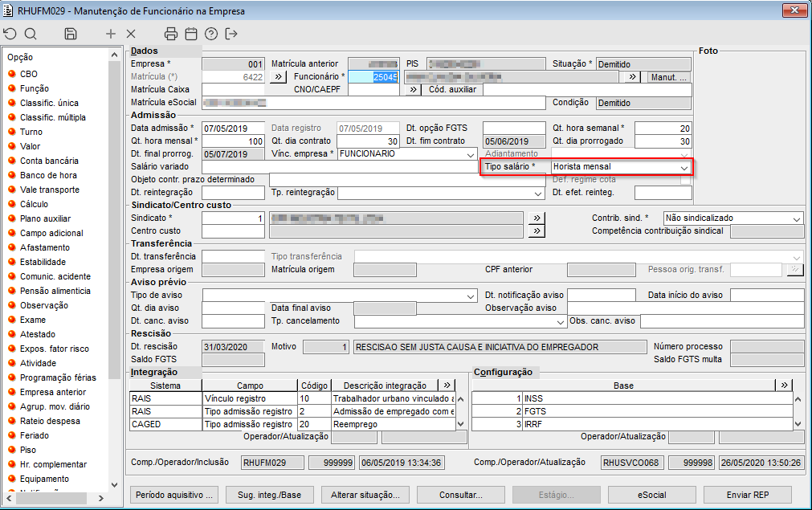Click the Data admissão input field

pyautogui.click(x=233, y=129)
